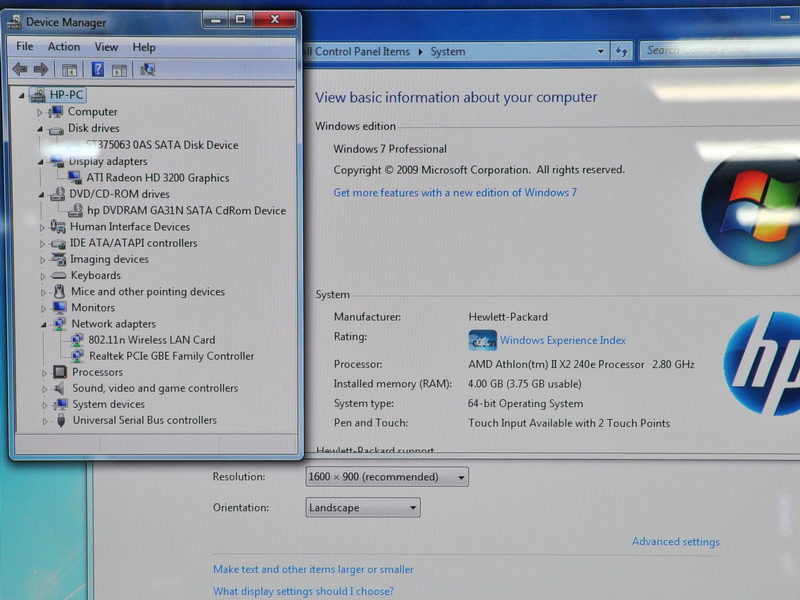Click Get more features with new edition link
The height and width of the screenshot is (600, 800).
click(455, 192)
